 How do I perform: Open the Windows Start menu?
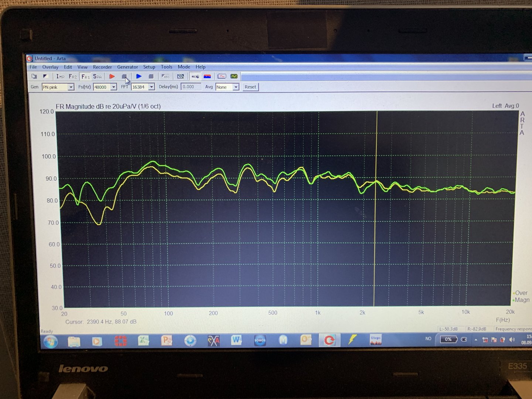click(x=51, y=341)
